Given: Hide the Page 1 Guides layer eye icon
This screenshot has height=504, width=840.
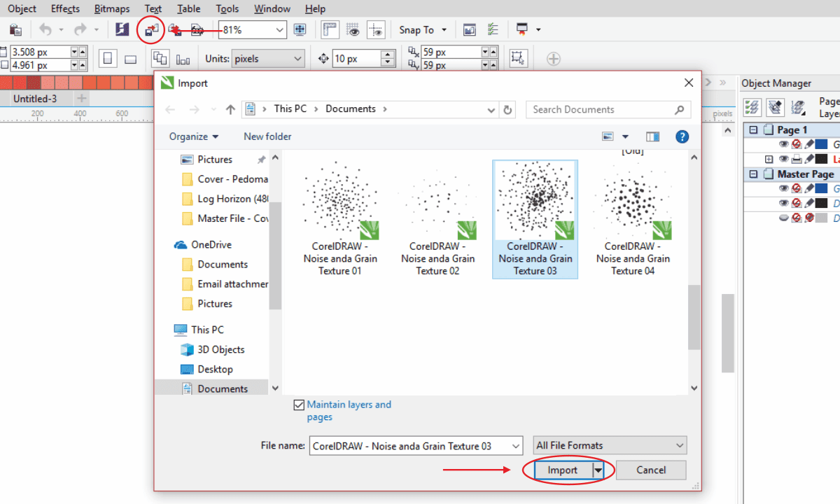Looking at the screenshot, I should (x=784, y=144).
